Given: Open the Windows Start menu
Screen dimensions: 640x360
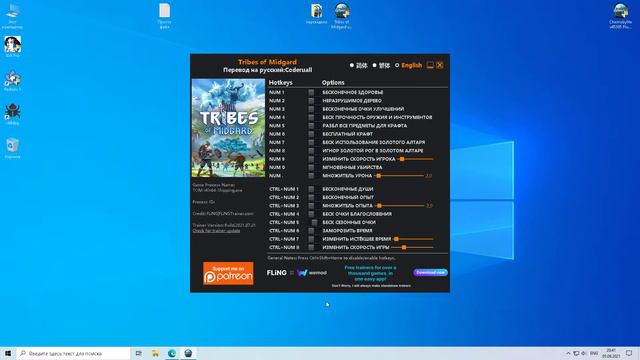Looking at the screenshot, I should tap(8, 353).
